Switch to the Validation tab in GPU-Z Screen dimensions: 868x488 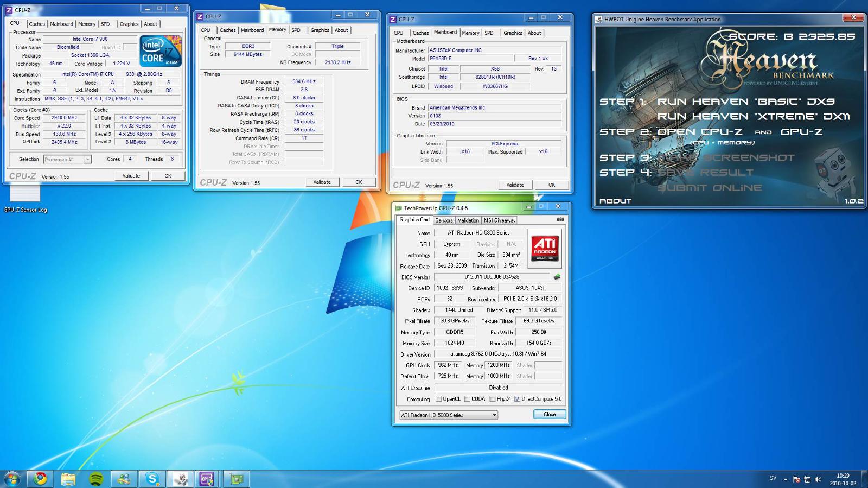(x=468, y=220)
